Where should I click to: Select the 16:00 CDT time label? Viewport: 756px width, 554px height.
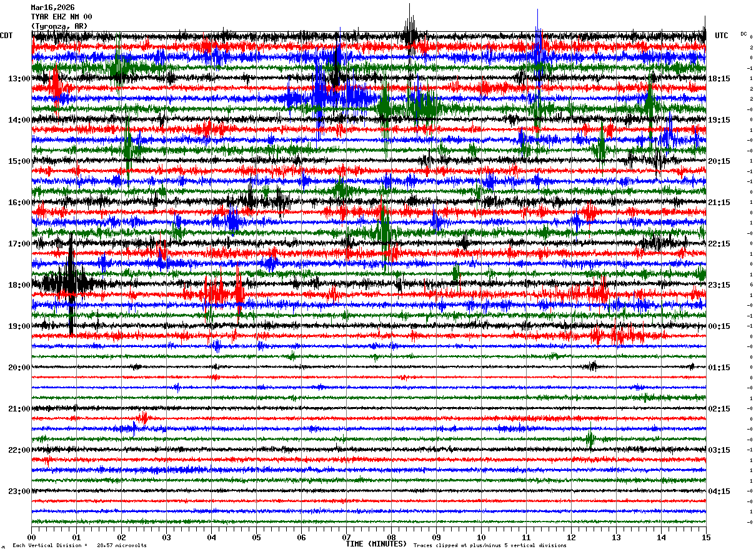[19, 203]
